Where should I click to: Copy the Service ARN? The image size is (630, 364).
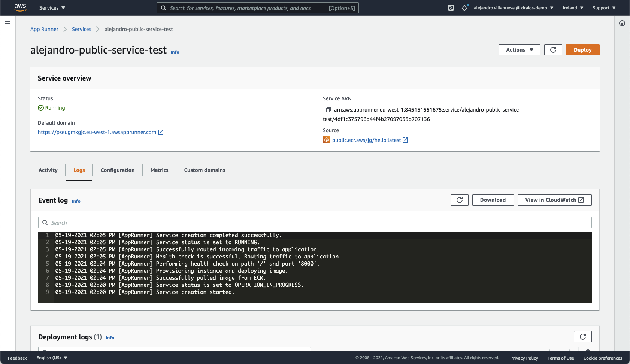click(x=328, y=110)
